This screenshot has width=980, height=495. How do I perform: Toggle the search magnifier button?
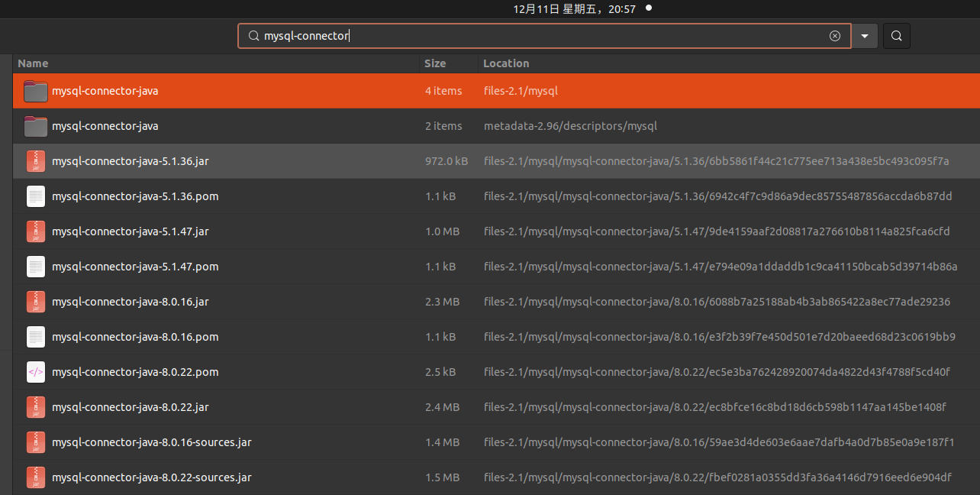pos(897,36)
